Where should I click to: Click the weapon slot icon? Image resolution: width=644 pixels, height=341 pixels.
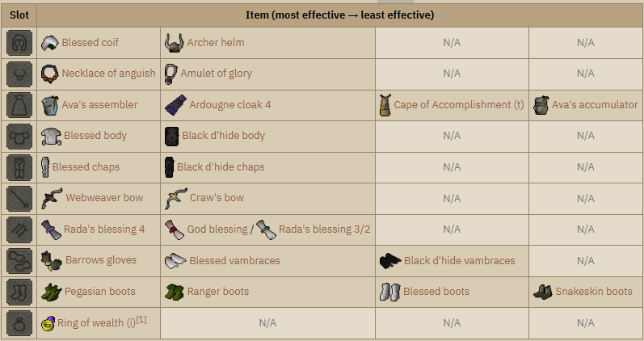click(19, 199)
